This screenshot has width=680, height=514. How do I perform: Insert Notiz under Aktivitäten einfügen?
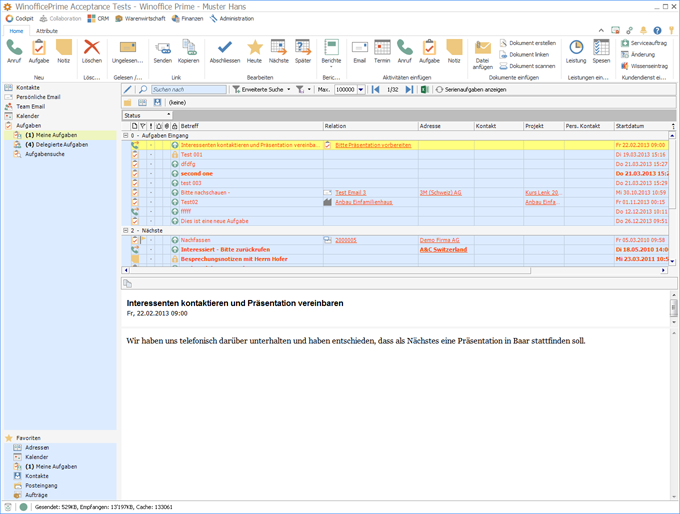tap(454, 52)
